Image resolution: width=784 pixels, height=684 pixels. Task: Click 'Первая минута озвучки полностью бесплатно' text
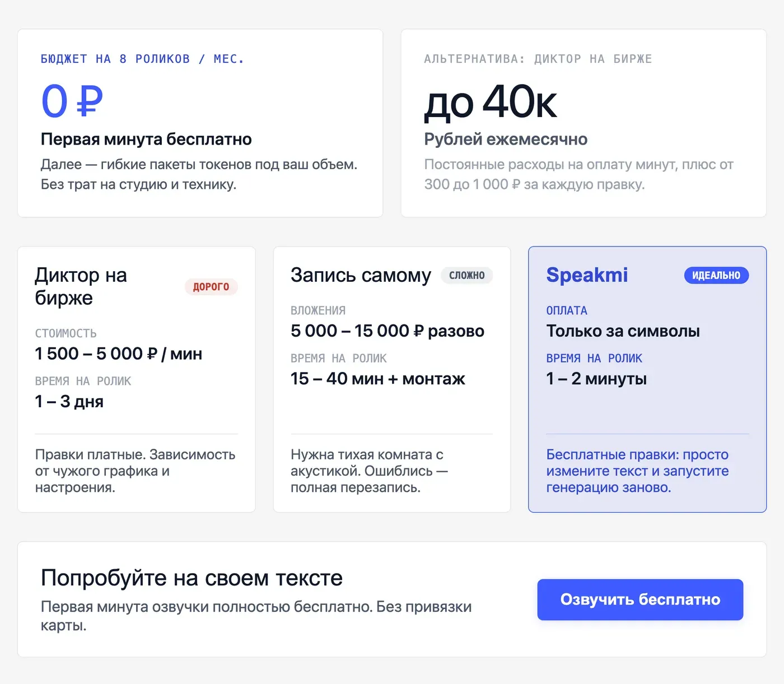tap(256, 616)
